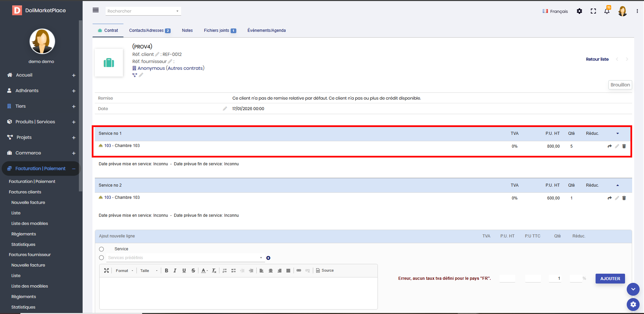The image size is (644, 314).
Task: Toggle fullscreen mode icon
Action: [x=593, y=11]
